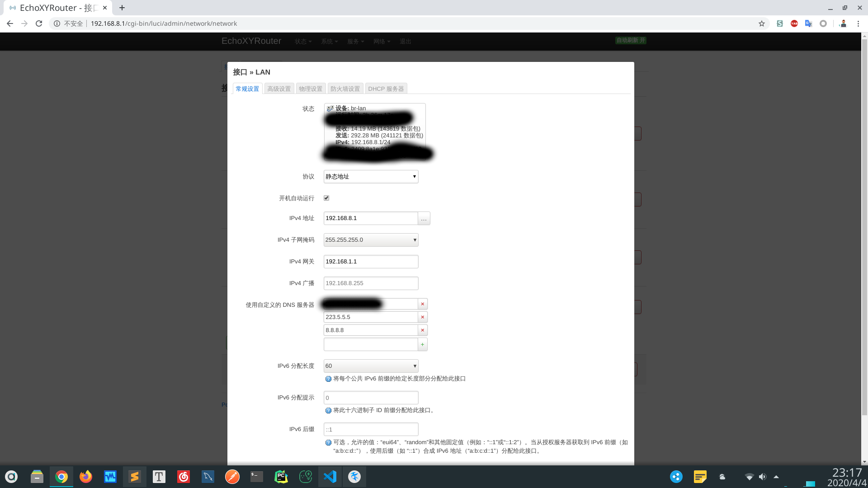Click the 8.8.8.8 DNS input field
Screen dimensions: 868x488
pyautogui.click(x=371, y=330)
